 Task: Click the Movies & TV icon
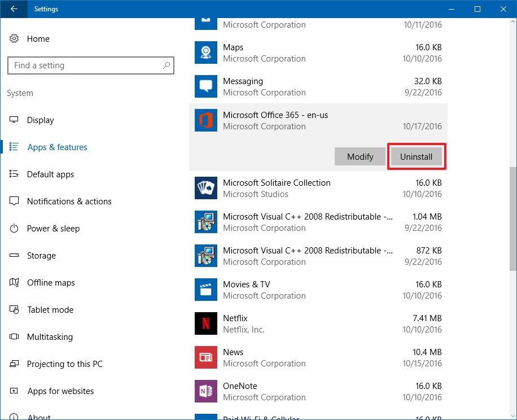tap(205, 290)
